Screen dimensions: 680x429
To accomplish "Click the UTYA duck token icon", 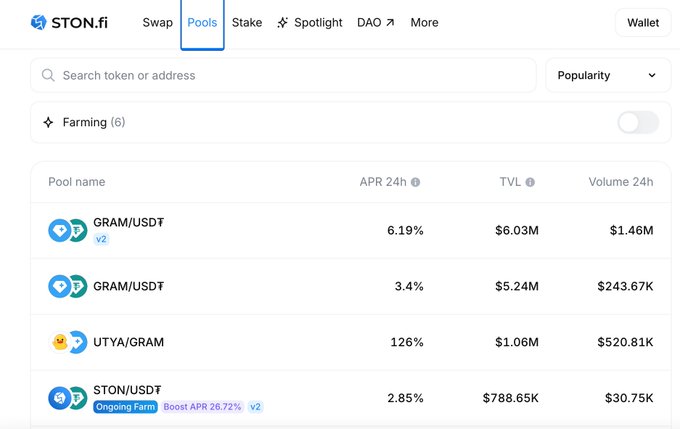I will pyautogui.click(x=60, y=342).
